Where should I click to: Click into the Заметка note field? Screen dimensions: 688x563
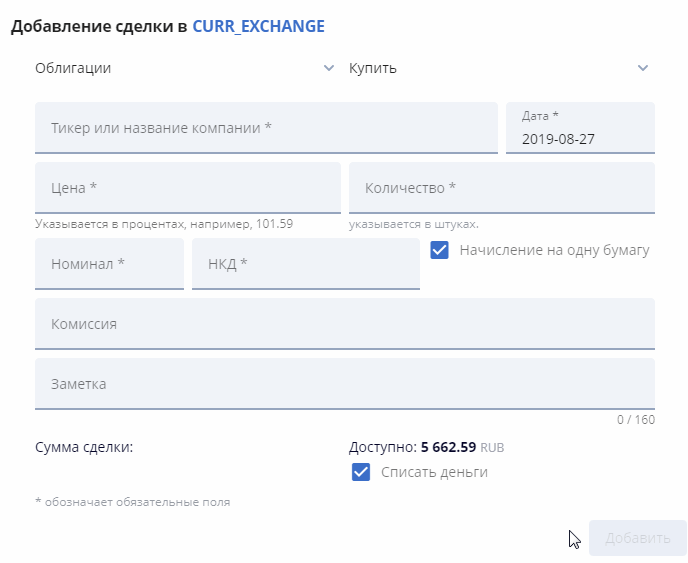[345, 384]
